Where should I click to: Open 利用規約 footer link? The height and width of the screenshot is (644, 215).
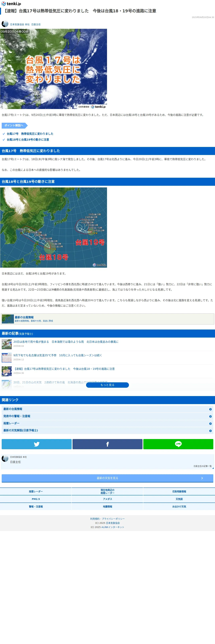point(95,519)
